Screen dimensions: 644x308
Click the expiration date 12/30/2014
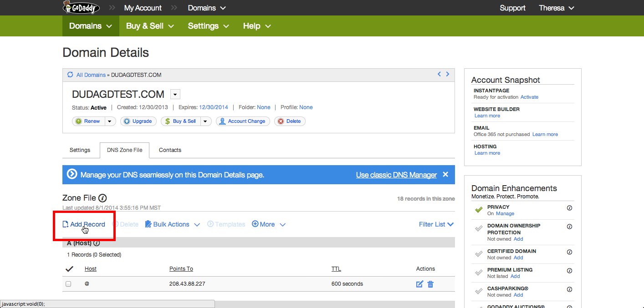click(214, 107)
